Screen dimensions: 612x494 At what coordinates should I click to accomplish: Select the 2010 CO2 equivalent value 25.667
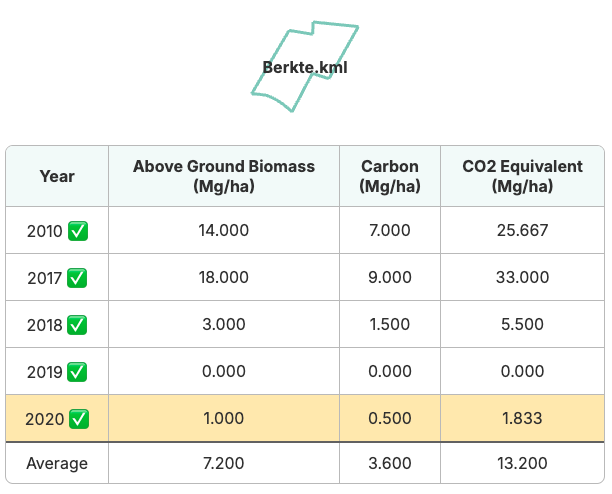[523, 230]
